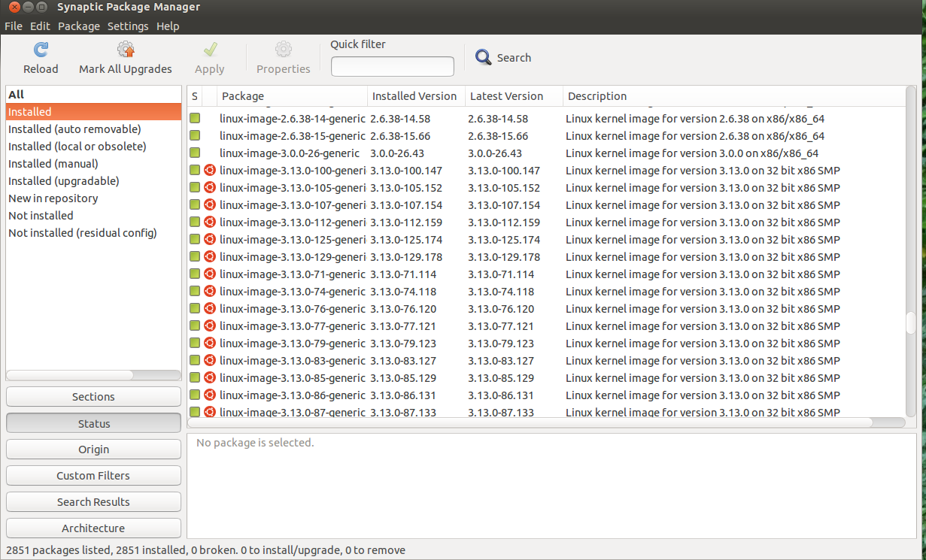Select the Installed status filter
926x560 pixels.
[x=93, y=112]
